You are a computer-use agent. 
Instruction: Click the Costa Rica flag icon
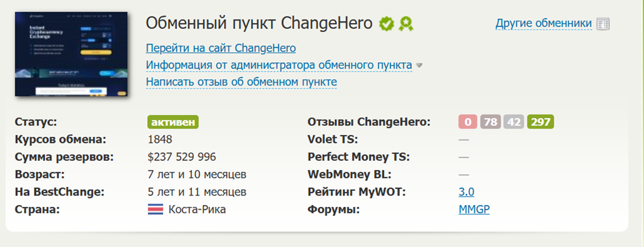(x=155, y=210)
